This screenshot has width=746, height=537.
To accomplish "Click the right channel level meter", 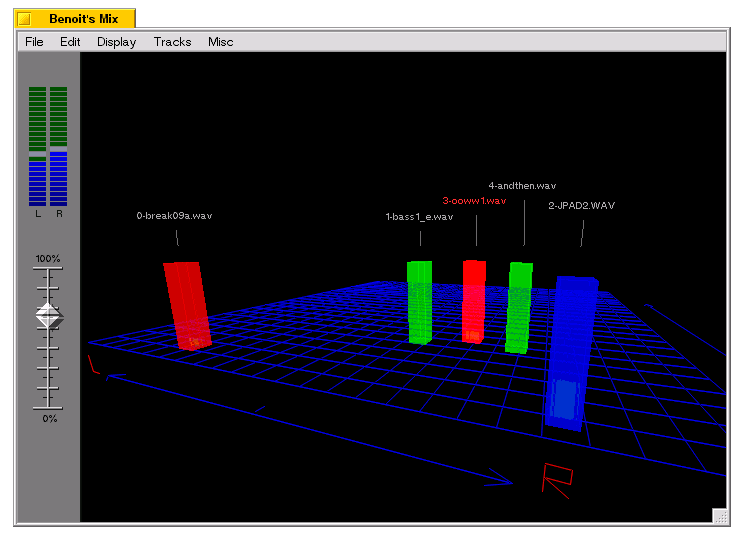I will click(59, 146).
